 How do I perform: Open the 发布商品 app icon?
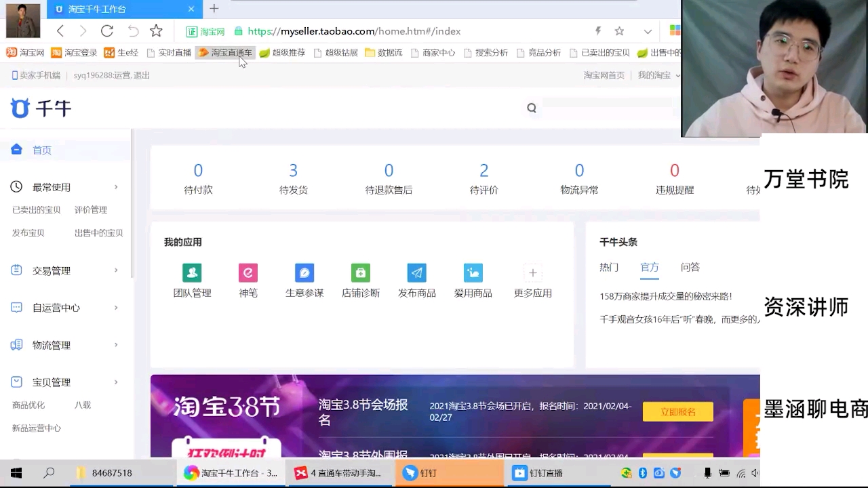(x=417, y=272)
